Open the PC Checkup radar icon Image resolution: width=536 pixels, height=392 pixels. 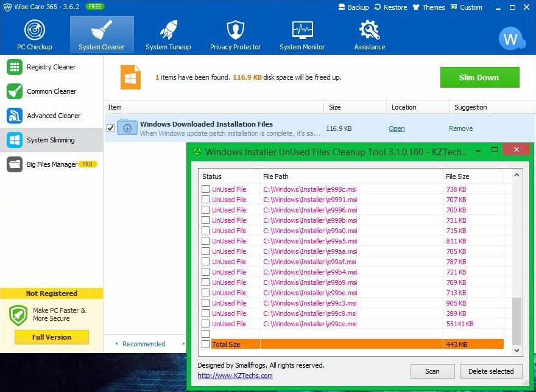click(x=35, y=30)
